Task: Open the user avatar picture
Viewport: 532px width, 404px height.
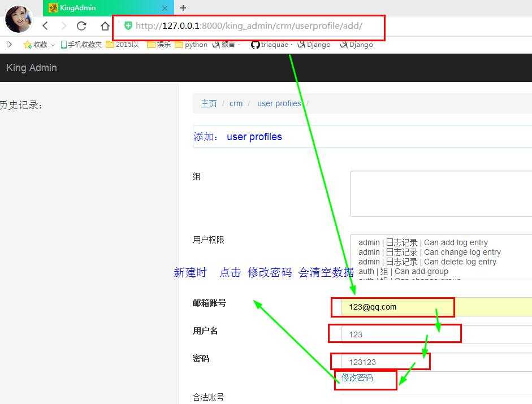Action: (x=19, y=19)
